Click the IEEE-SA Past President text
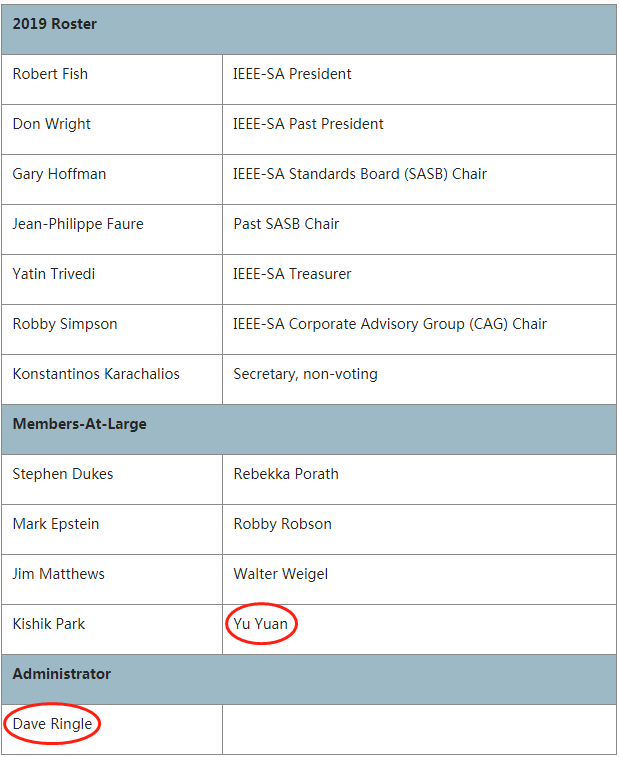The height and width of the screenshot is (757, 619). 308,124
